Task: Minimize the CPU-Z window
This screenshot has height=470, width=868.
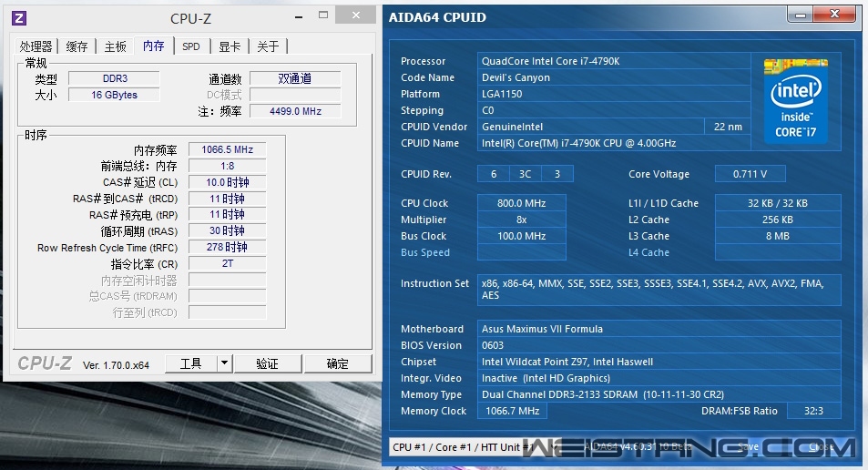Action: coord(299,17)
